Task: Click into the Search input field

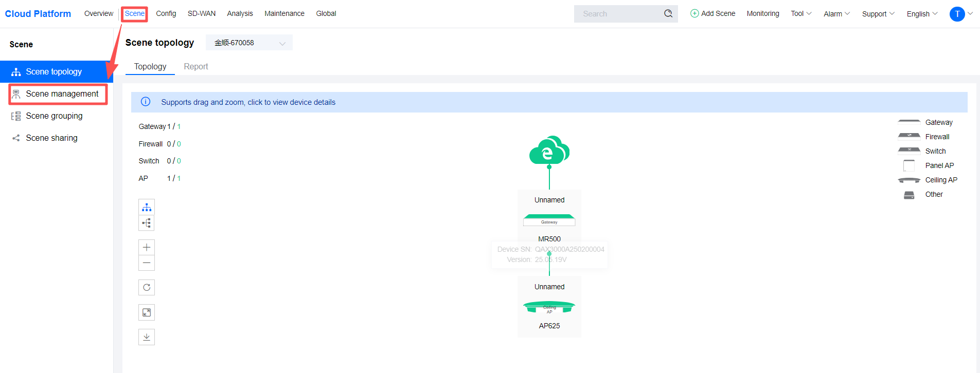Action: tap(617, 14)
